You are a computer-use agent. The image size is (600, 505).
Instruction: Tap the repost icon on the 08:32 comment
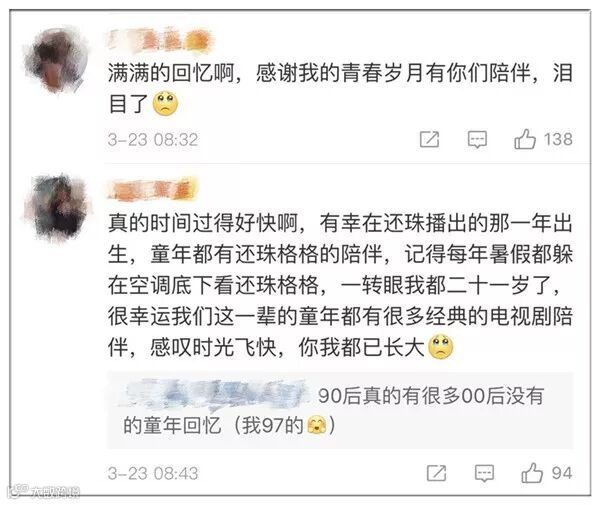pos(430,139)
